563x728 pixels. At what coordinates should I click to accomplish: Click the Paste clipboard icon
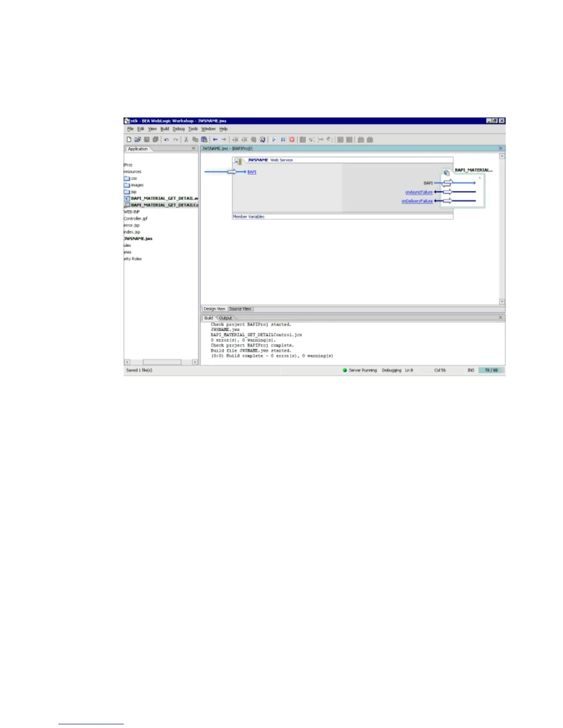pos(204,139)
